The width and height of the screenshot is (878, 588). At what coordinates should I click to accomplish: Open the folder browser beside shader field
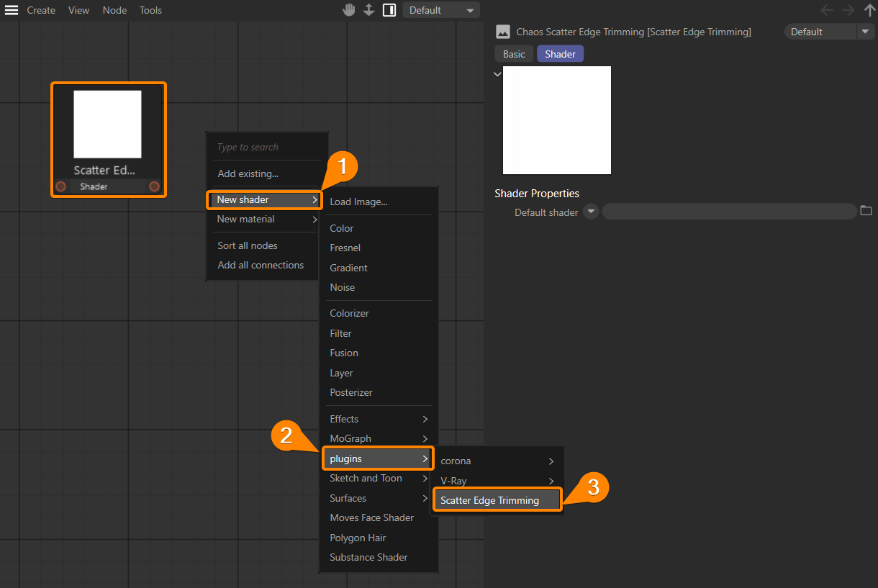[x=866, y=211]
